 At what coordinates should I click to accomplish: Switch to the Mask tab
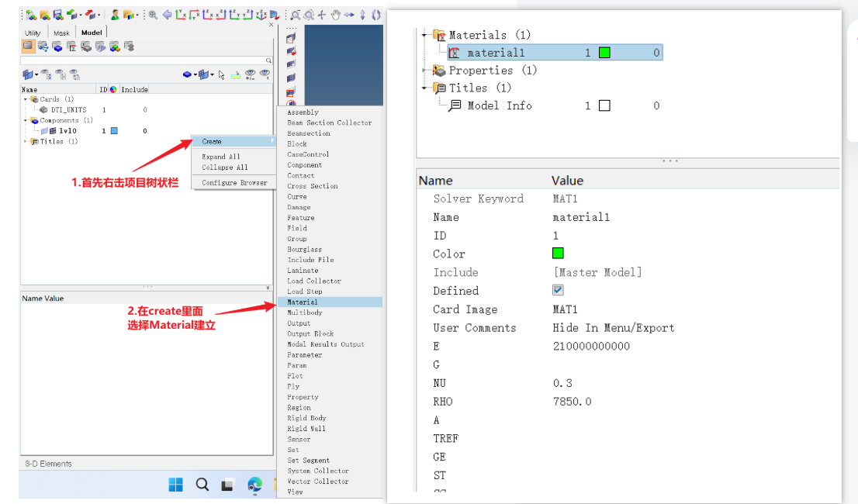coord(61,33)
